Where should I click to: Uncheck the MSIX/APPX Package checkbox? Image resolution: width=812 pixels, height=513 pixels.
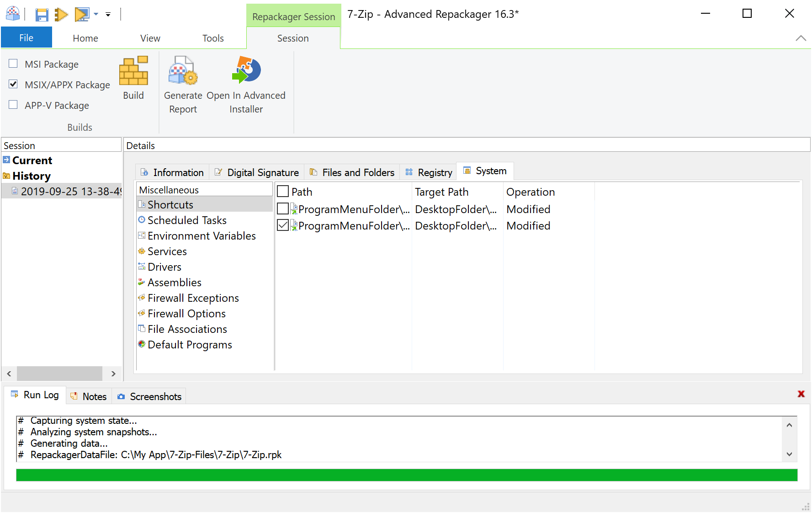pos(13,84)
